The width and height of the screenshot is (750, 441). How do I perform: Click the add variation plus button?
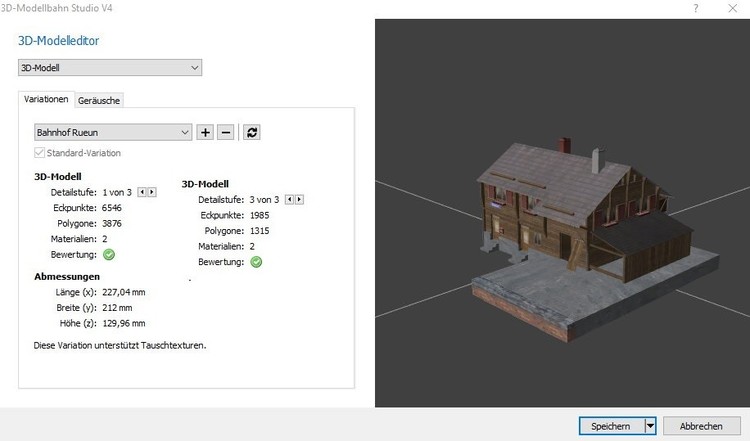pyautogui.click(x=205, y=132)
